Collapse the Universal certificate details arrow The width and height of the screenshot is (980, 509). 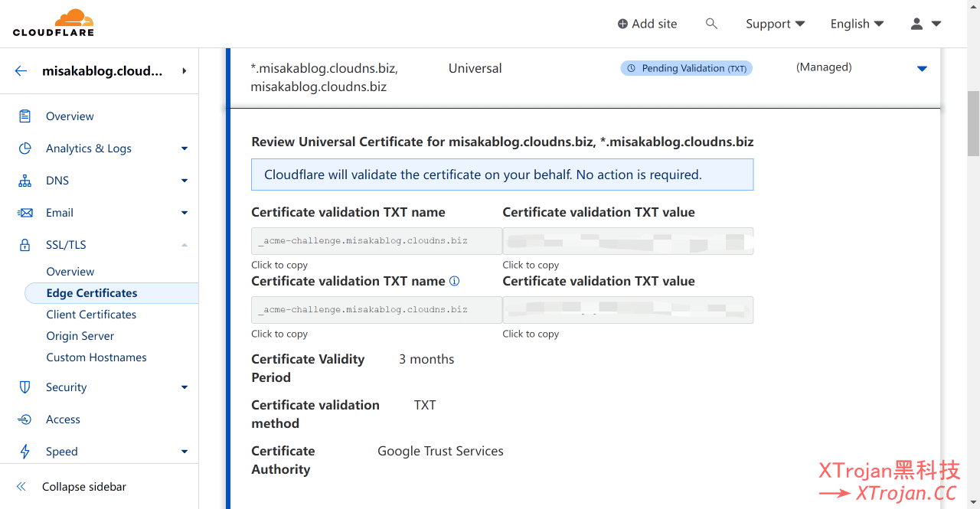[x=922, y=69]
